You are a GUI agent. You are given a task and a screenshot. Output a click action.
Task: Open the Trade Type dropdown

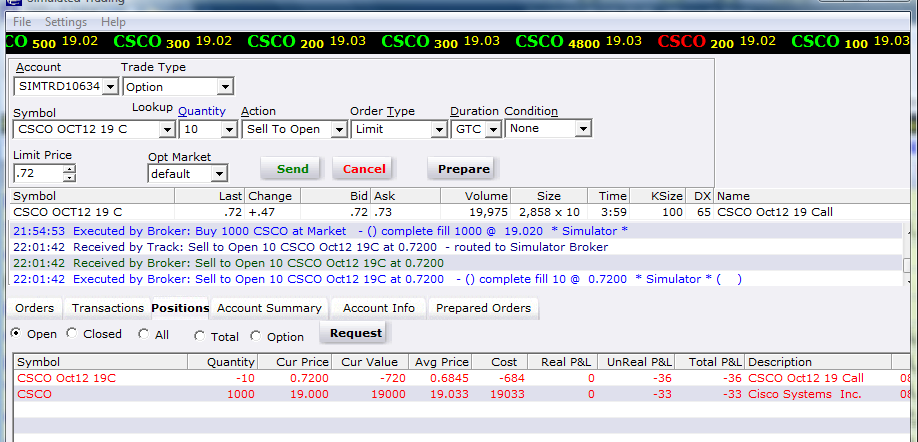pyautogui.click(x=225, y=87)
